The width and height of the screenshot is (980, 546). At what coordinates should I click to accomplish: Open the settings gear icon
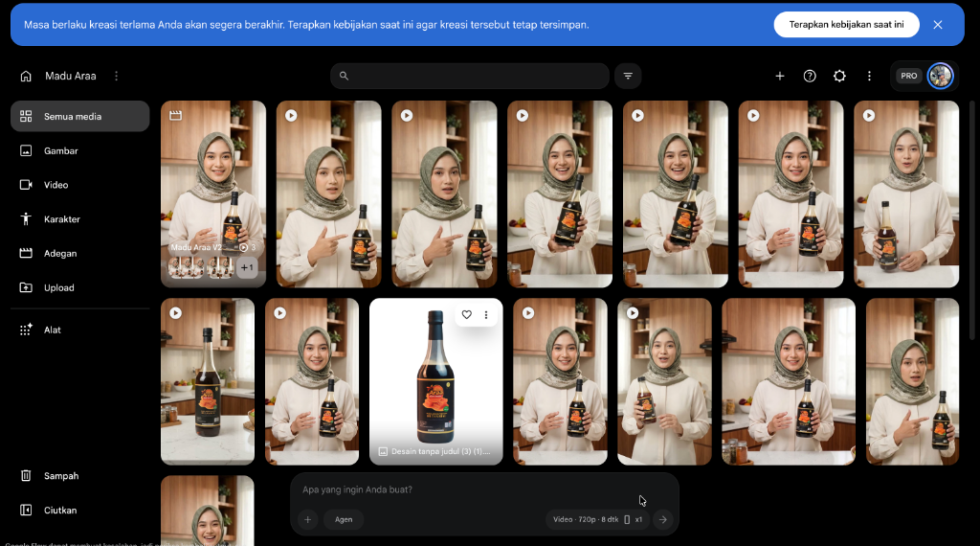click(839, 76)
